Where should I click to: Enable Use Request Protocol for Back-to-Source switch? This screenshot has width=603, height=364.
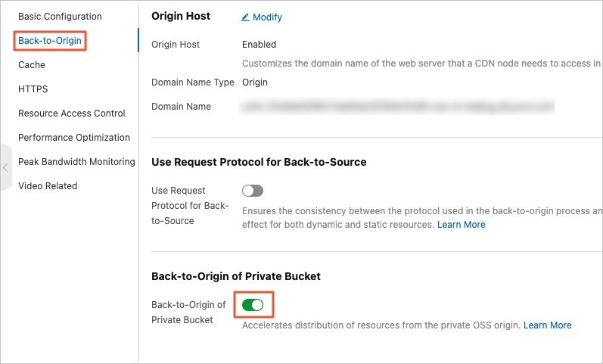coord(253,191)
